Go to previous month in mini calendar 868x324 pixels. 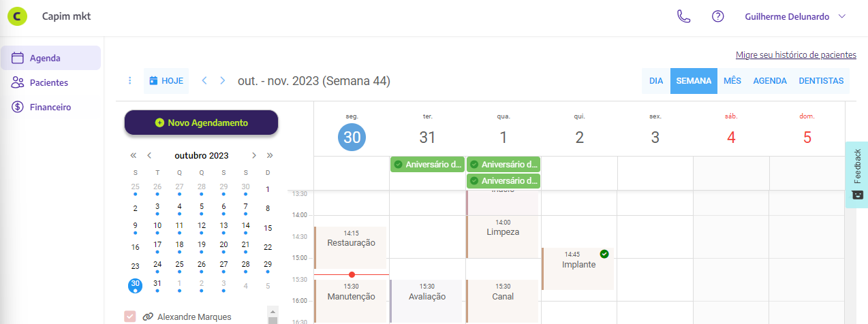(149, 155)
